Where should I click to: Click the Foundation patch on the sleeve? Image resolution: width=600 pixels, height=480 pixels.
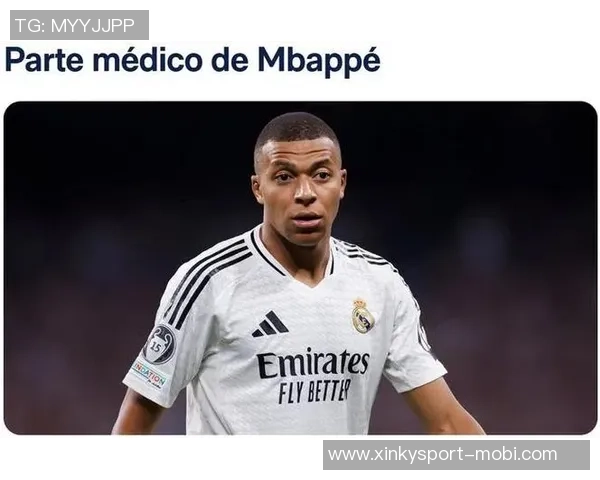[149, 373]
